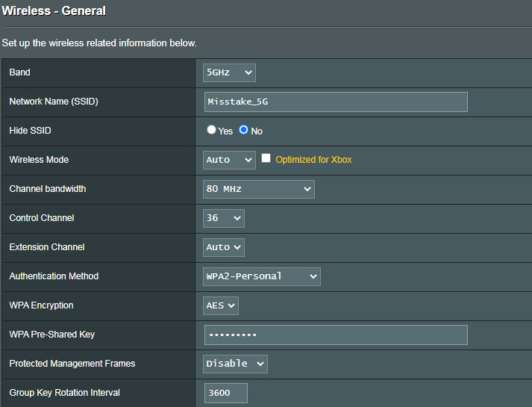Open the Control Channel dropdown set to 36
The height and width of the screenshot is (407, 532).
(224, 218)
